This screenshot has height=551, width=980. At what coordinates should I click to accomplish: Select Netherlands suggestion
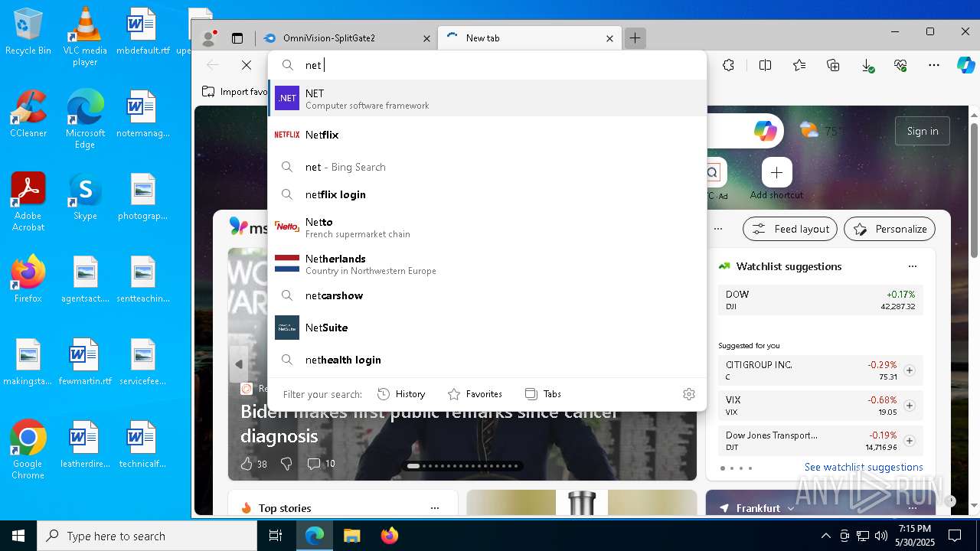[487, 264]
